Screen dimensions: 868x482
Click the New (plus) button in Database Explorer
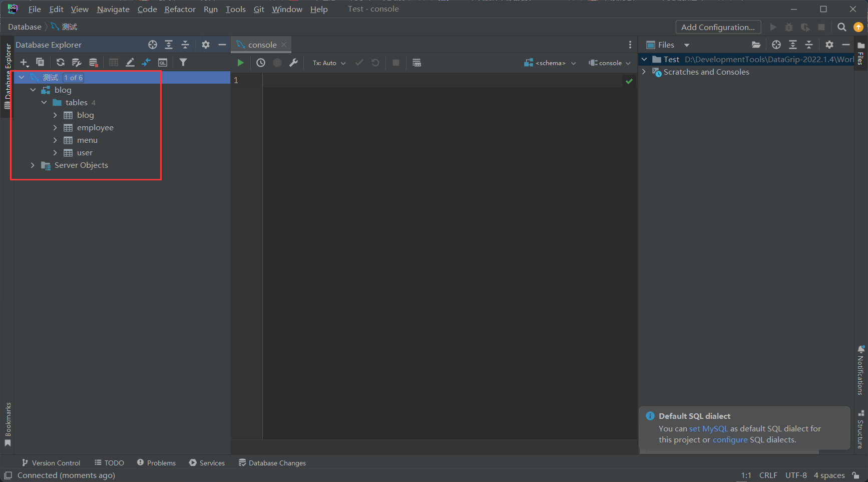click(x=24, y=63)
